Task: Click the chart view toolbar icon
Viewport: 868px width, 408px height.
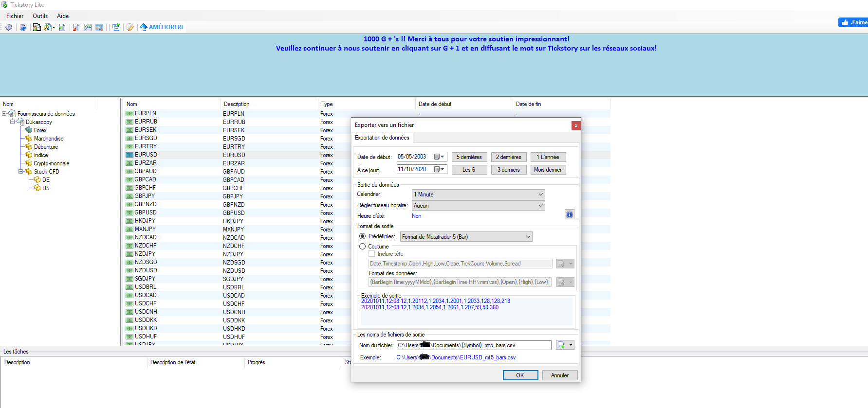Action: coord(88,27)
